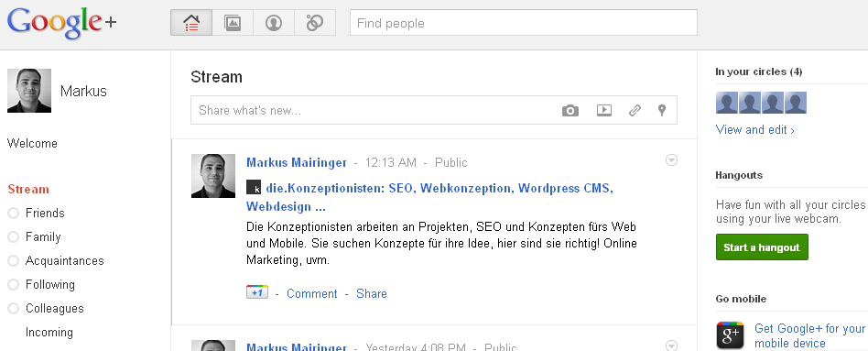Click the Google+ logo

(62, 23)
